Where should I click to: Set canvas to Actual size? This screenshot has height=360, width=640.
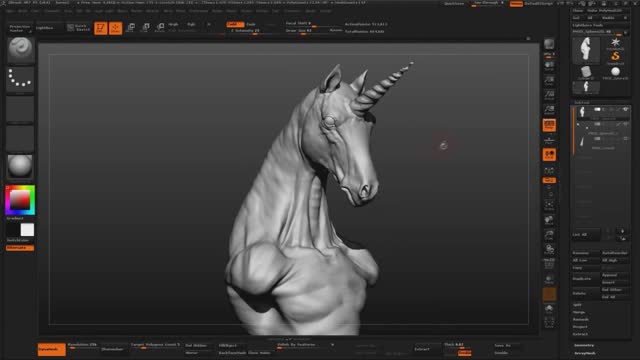(x=549, y=95)
